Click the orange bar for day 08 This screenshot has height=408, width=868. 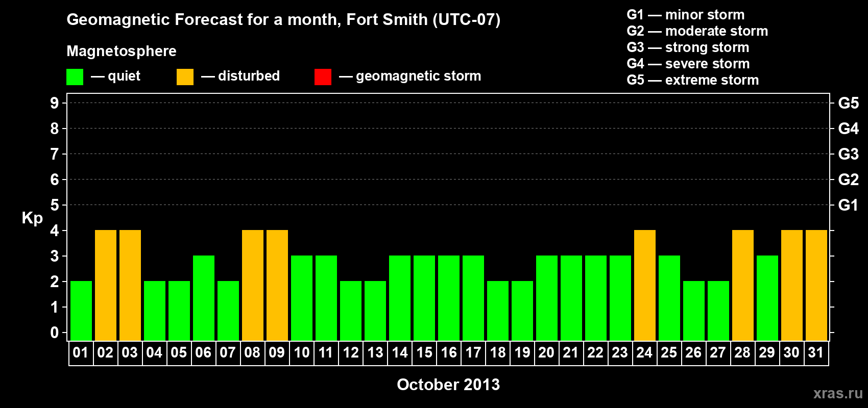(x=253, y=286)
